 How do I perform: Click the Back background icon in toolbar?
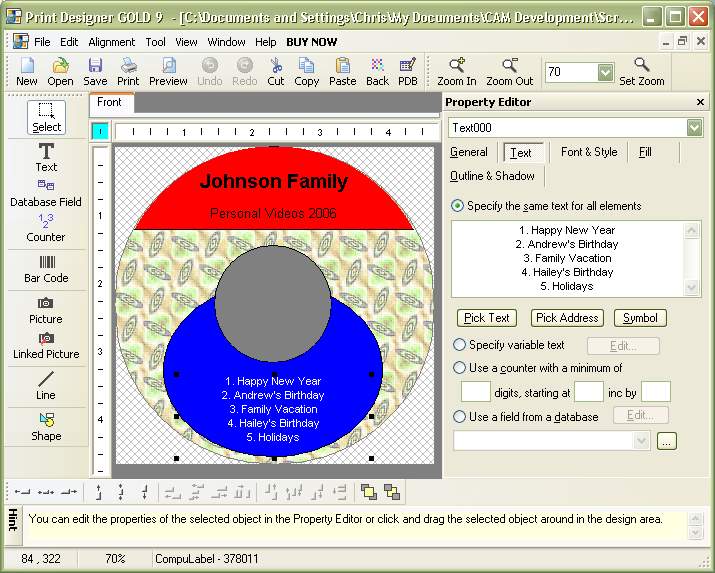point(377,72)
